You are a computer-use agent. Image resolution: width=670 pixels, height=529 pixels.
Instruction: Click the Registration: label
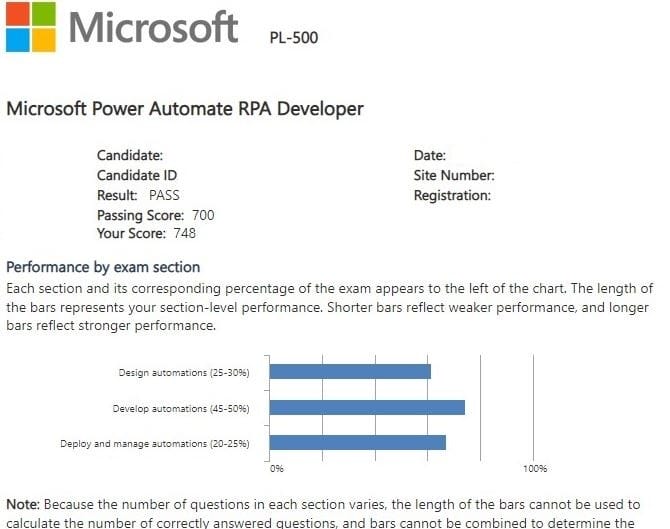[x=452, y=195]
